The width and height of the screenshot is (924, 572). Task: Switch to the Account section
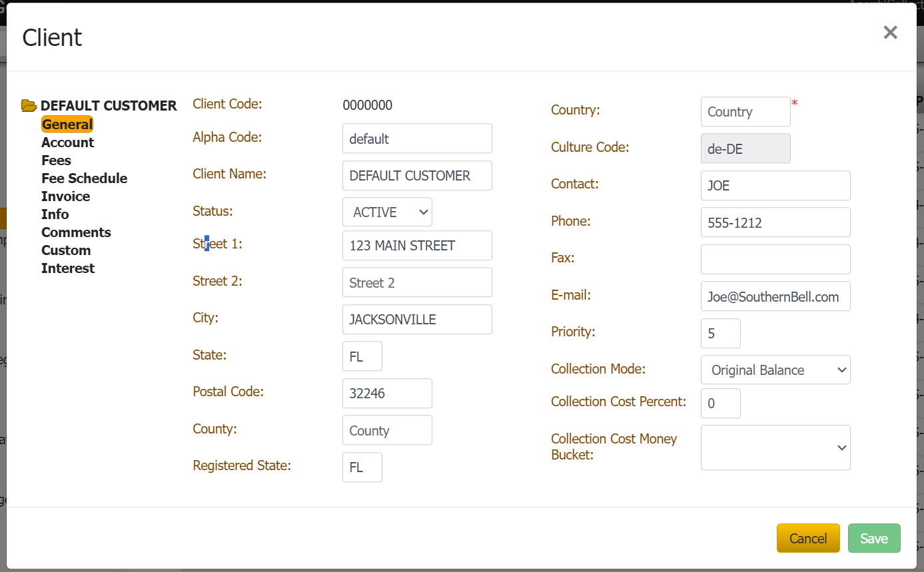click(67, 143)
